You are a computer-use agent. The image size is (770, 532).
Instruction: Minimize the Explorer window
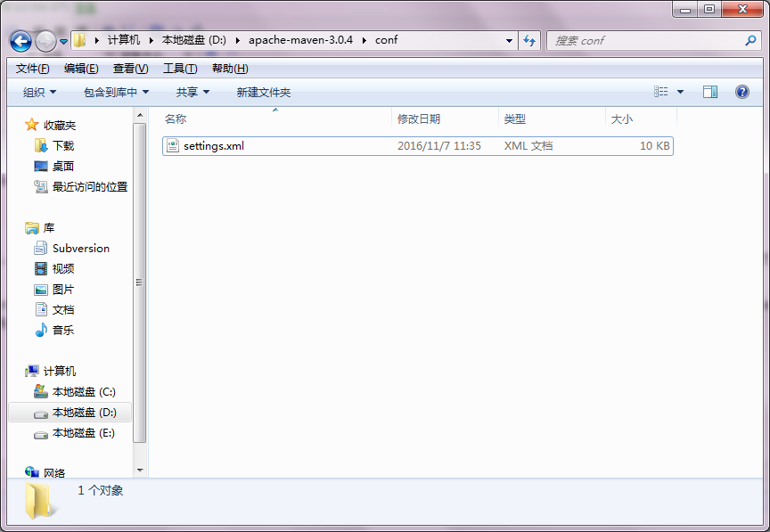pos(685,9)
